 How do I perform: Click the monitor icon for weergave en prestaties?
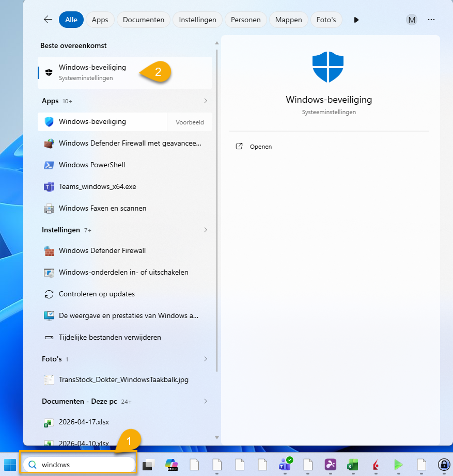click(x=49, y=316)
